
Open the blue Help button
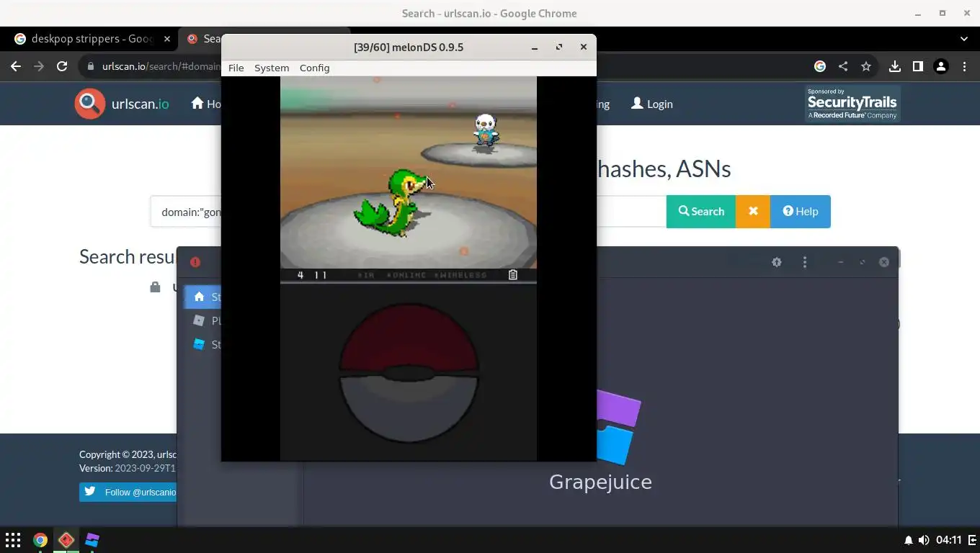pyautogui.click(x=801, y=211)
